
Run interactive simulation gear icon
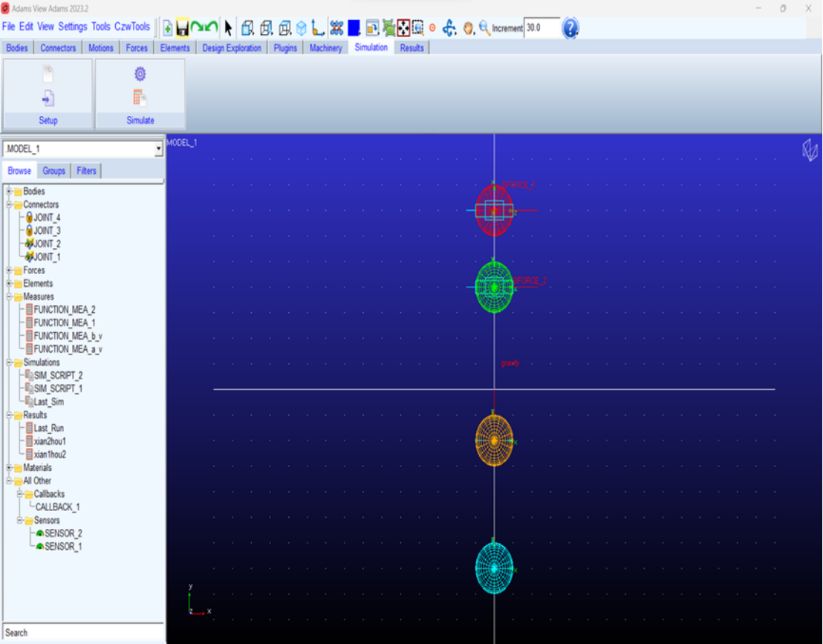click(x=140, y=74)
